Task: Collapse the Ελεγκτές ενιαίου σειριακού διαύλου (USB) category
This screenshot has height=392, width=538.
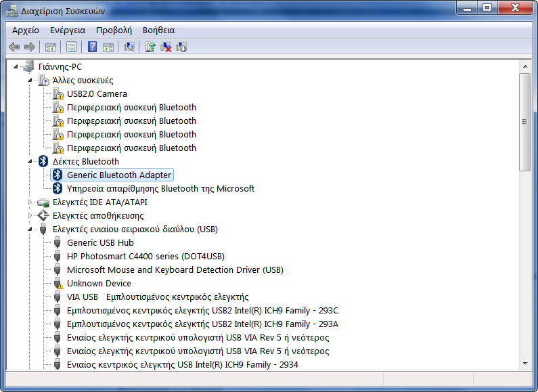Action: click(30, 230)
